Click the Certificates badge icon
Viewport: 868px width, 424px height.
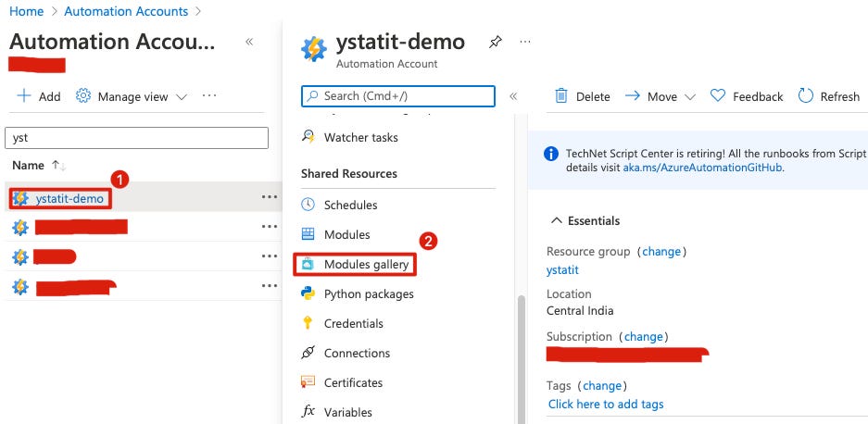pyautogui.click(x=308, y=382)
